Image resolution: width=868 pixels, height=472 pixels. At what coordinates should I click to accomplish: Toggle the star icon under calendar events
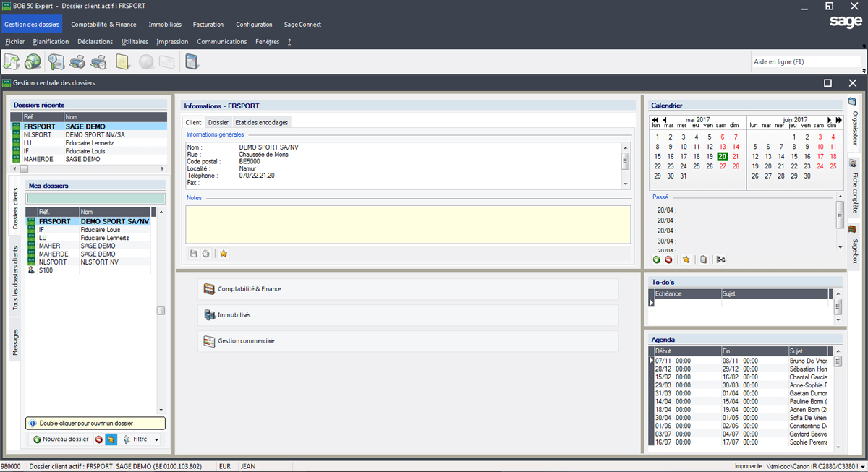686,259
